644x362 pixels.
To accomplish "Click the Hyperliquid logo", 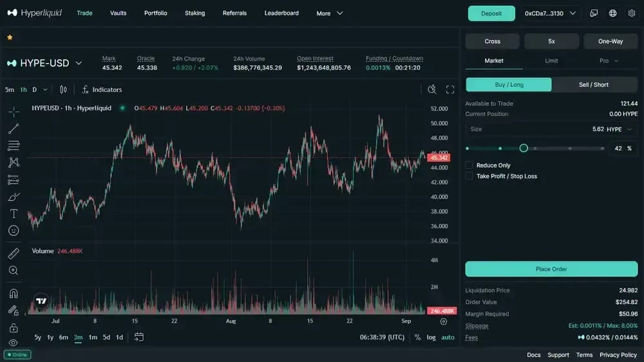I will [35, 13].
